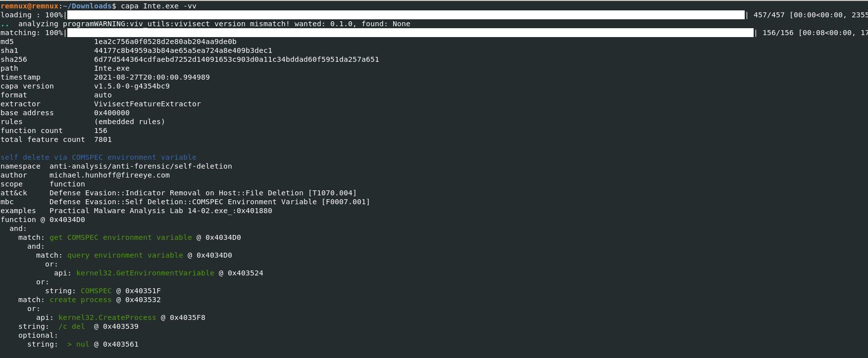Click the sha256 hash value
Image resolution: width=868 pixels, height=358 pixels.
pyautogui.click(x=237, y=59)
